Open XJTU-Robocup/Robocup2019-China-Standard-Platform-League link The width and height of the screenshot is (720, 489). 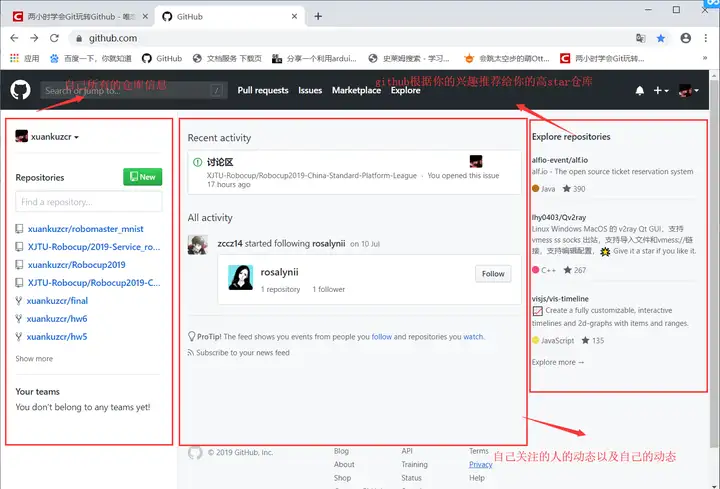click(312, 175)
